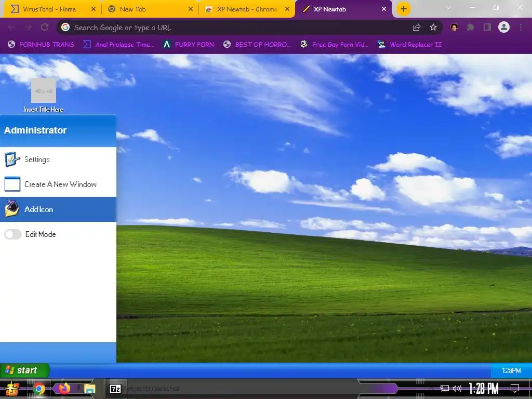Open the browser side panel icon
Viewport: 532px width, 399px height.
[487, 27]
